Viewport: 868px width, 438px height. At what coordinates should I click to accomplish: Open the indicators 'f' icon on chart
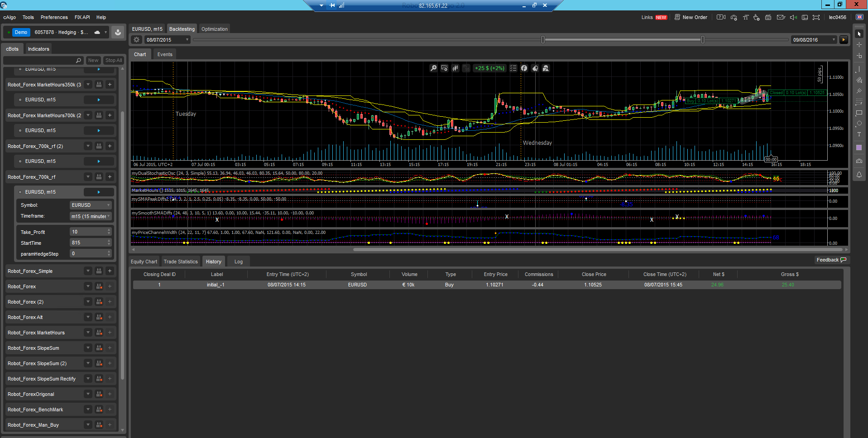pos(524,68)
